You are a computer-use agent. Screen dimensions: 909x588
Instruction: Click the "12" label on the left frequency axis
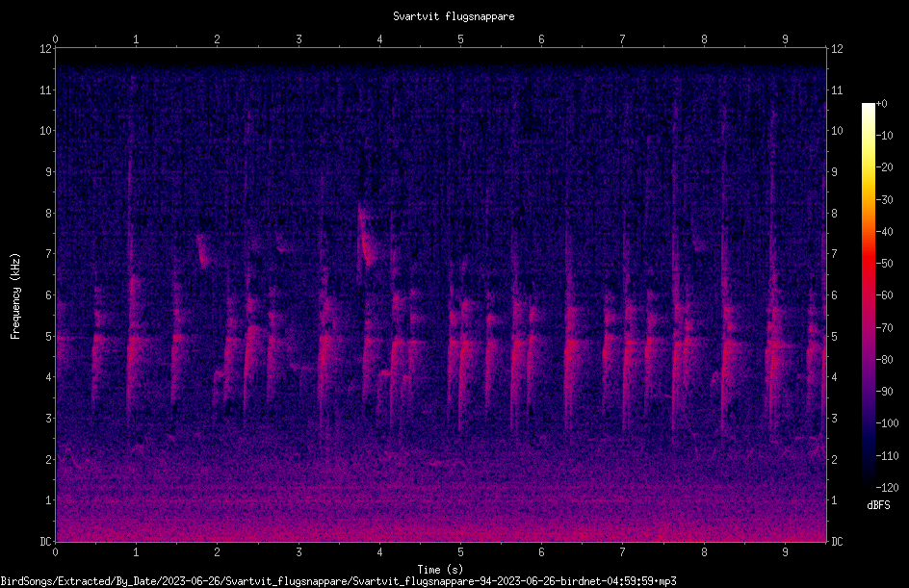point(45,49)
